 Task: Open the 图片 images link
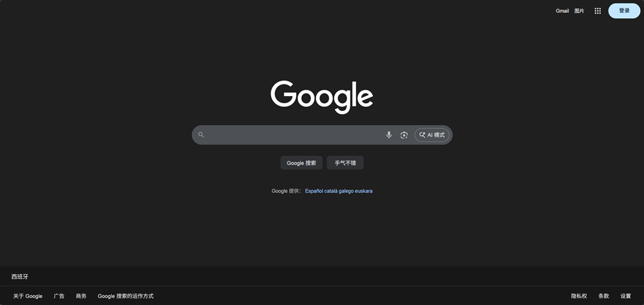tap(579, 11)
